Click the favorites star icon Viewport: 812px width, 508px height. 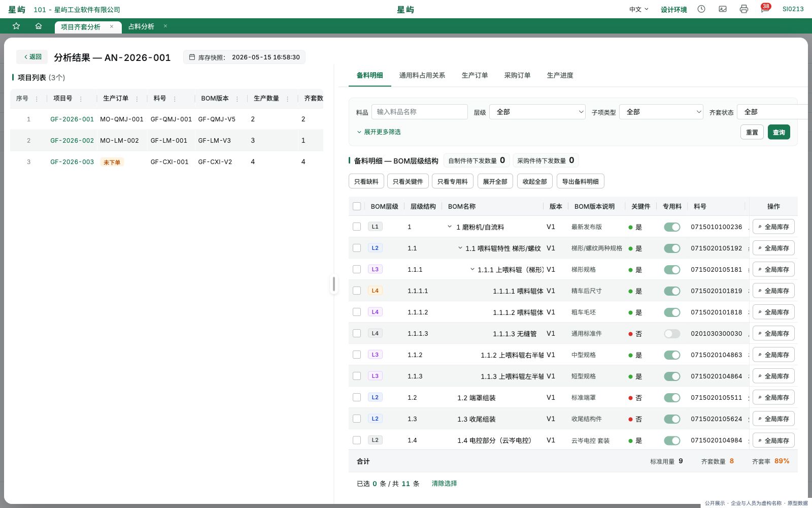(x=16, y=26)
